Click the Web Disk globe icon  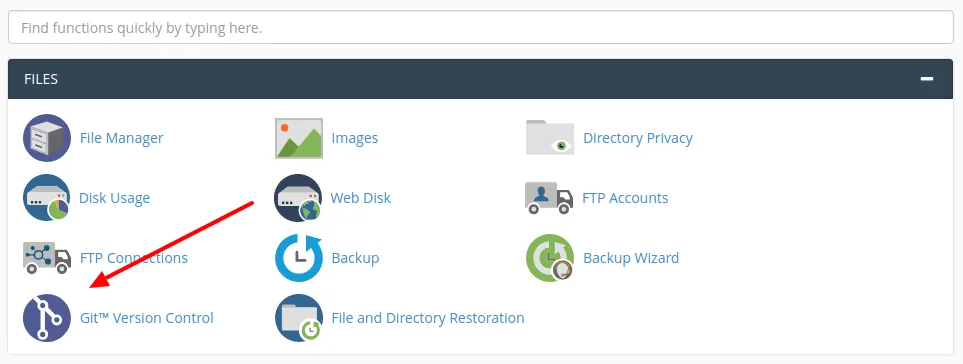298,198
